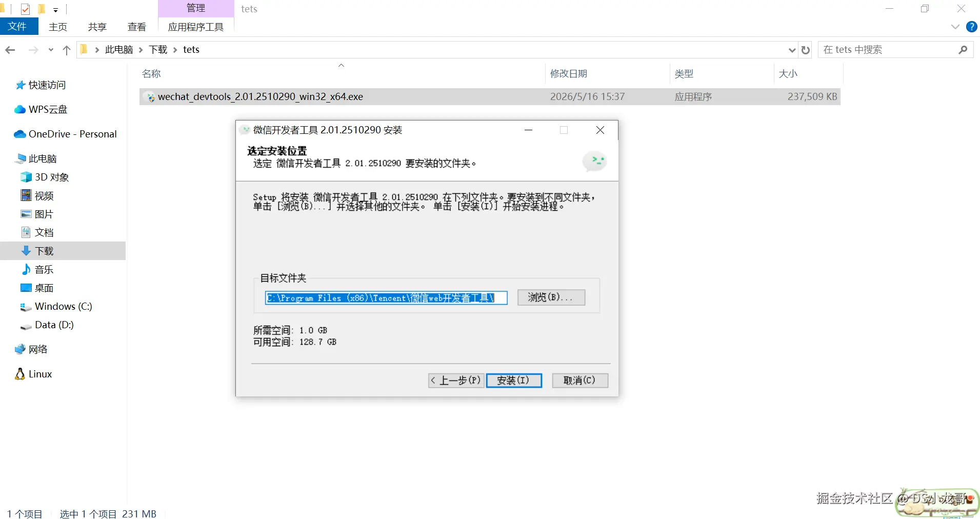The height and width of the screenshot is (519, 980).
Task: Switch to the 主页 ribbon tab
Action: [x=58, y=27]
